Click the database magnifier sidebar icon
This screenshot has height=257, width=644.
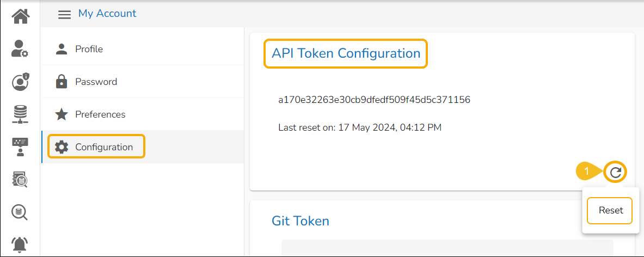(20, 211)
